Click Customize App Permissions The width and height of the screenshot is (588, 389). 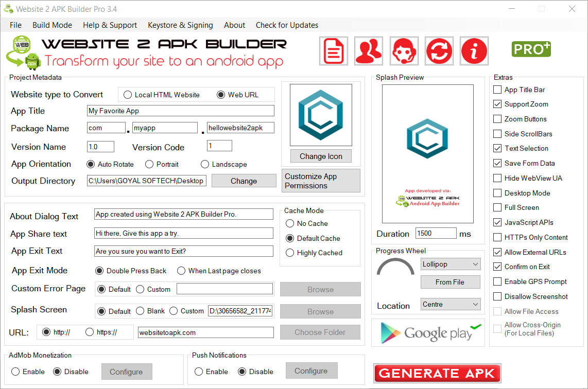click(x=320, y=181)
